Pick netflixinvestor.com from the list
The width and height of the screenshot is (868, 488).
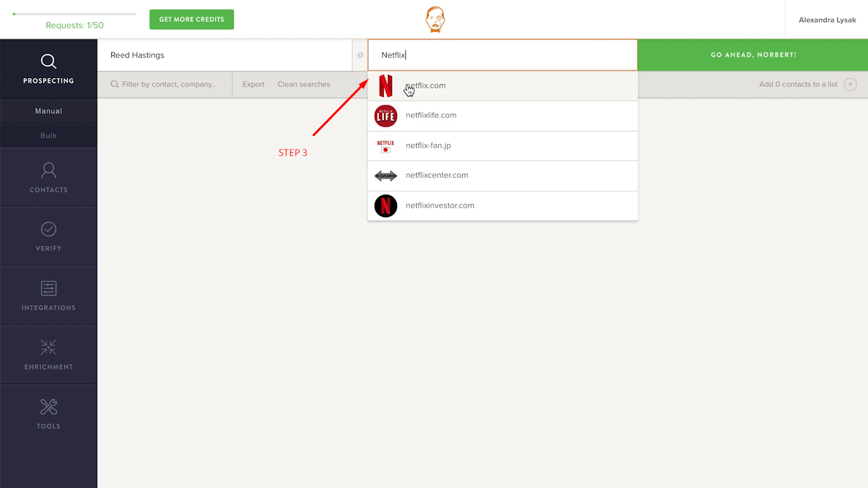coord(502,206)
